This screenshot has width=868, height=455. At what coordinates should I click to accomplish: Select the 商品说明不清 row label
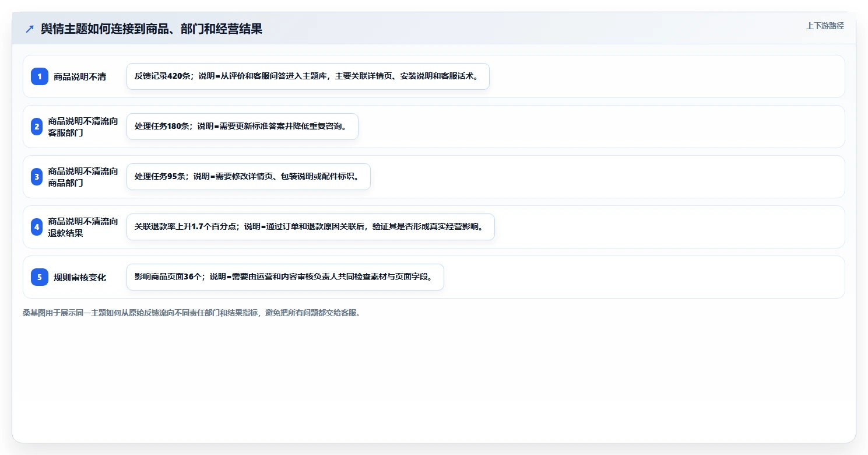pyautogui.click(x=80, y=76)
